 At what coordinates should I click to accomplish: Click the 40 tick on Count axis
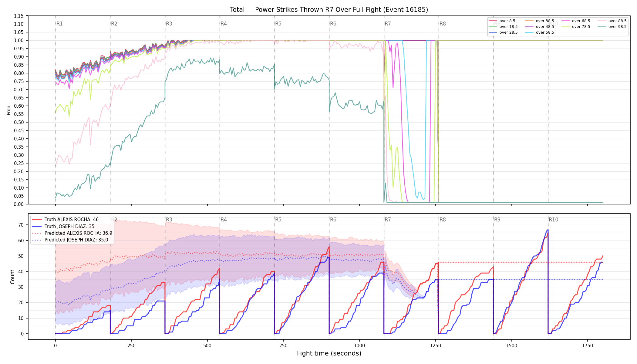click(x=21, y=271)
